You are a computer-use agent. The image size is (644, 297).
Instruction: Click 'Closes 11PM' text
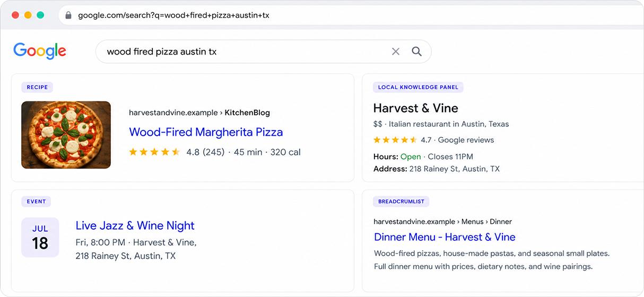point(450,157)
